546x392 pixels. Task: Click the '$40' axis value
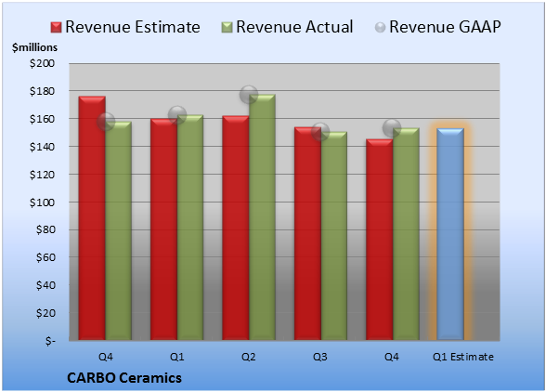point(45,285)
